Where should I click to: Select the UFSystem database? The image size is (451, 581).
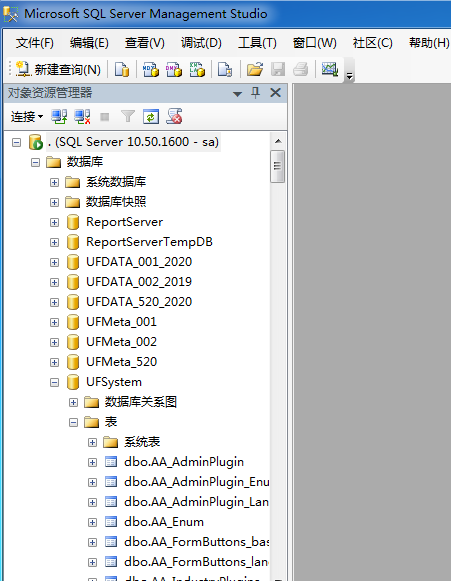coord(114,382)
